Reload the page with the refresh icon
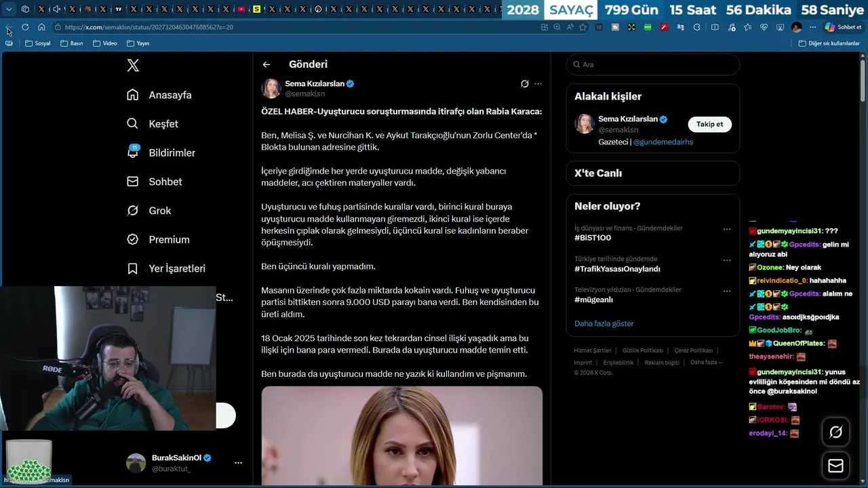868x488 pixels. (x=25, y=27)
